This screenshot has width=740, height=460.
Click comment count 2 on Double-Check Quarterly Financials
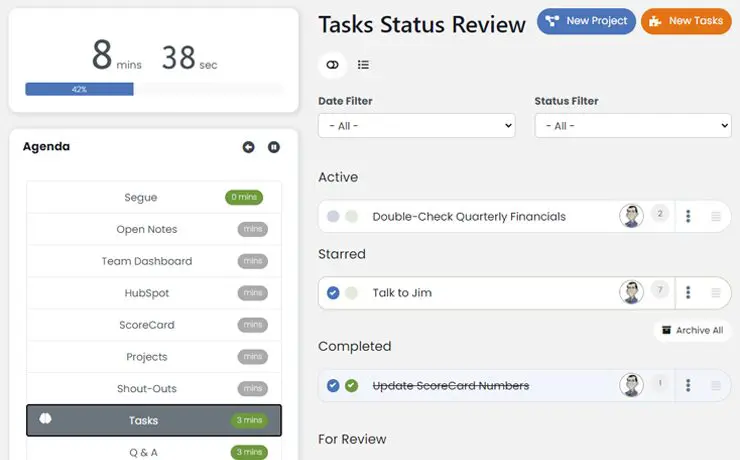[660, 214]
